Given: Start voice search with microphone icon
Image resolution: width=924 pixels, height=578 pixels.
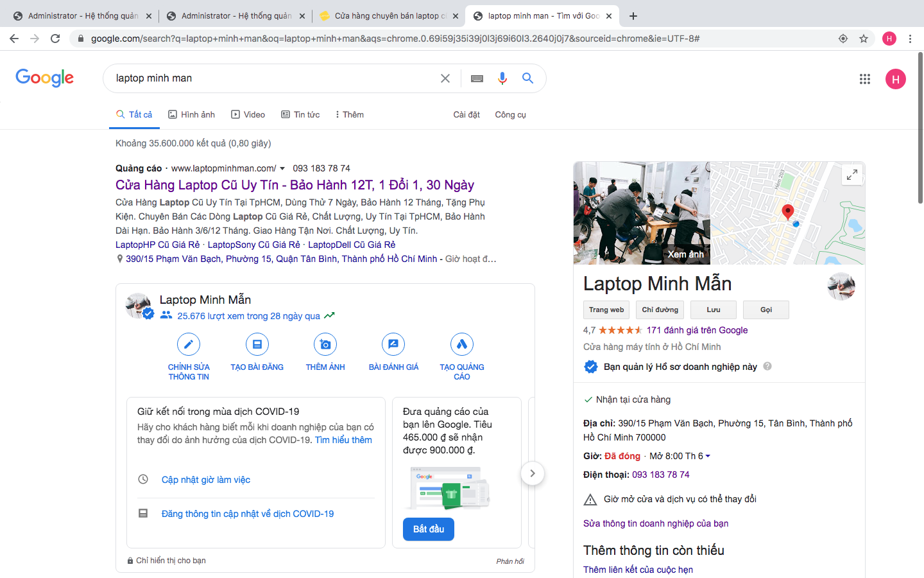Looking at the screenshot, I should tap(502, 78).
